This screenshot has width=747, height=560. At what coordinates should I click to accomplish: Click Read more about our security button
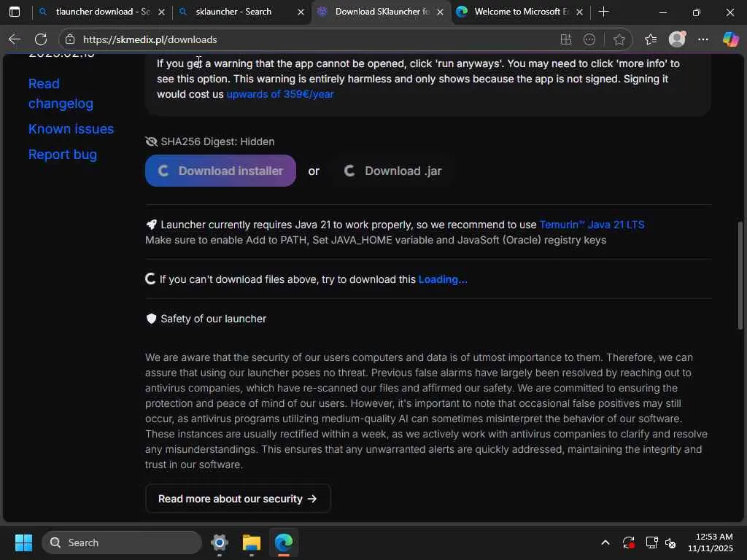[238, 499]
